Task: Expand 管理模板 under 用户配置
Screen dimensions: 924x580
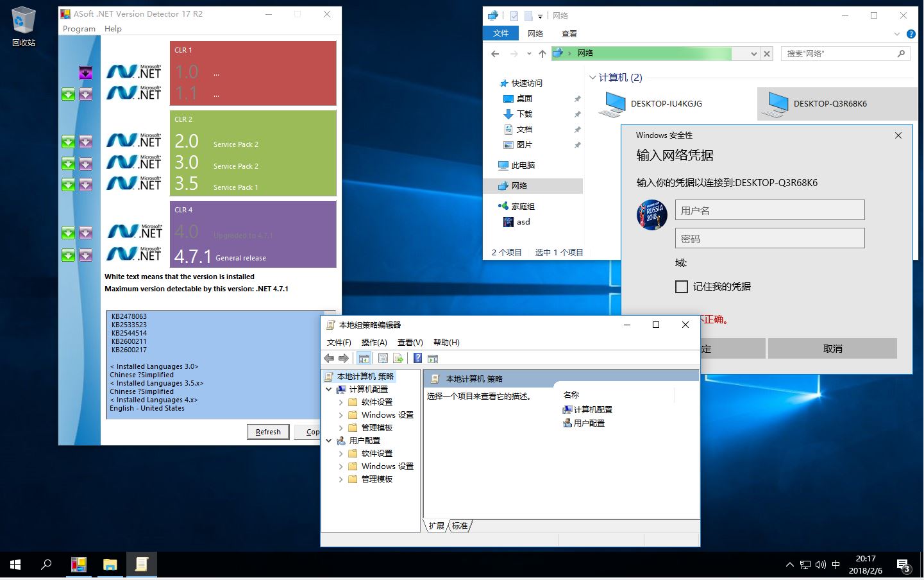Action: (340, 479)
